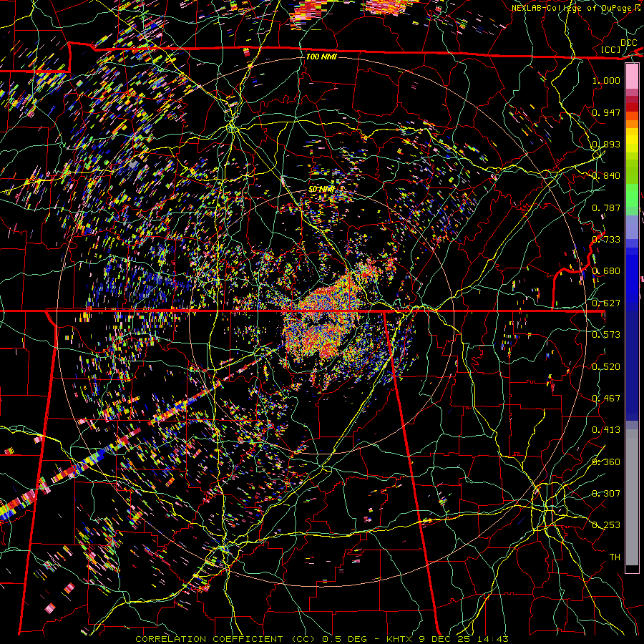The image size is (644, 644).
Task: Click the 0.413 scale value
Action: tap(606, 430)
